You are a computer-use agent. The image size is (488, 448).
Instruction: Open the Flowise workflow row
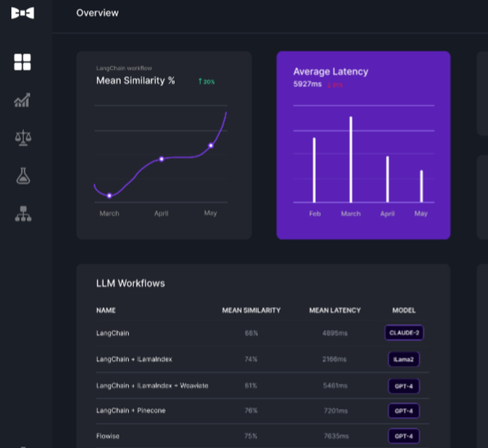point(263,436)
